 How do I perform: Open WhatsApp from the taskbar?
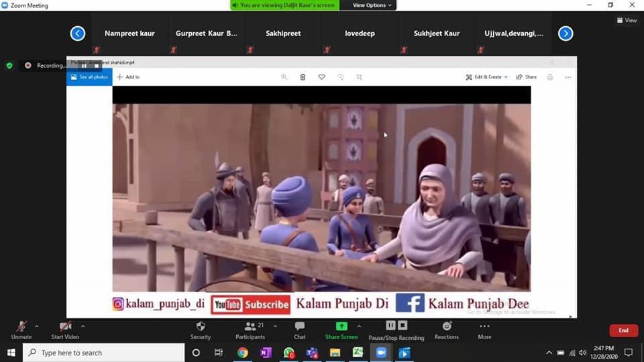288,353
